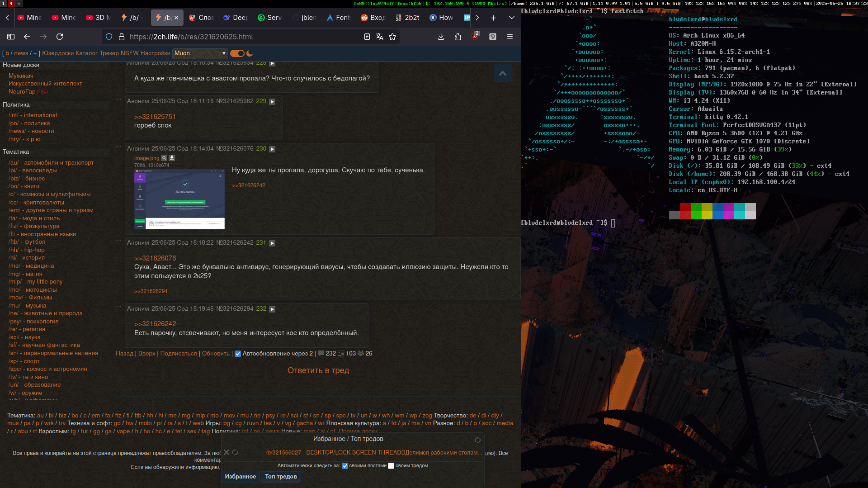Open the /b/321566027 desktop thread link

(374, 453)
